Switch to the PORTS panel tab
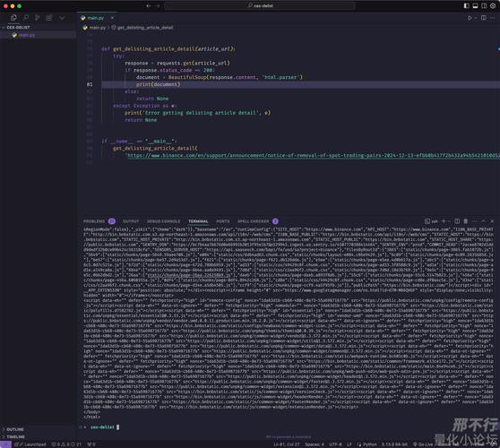500x448 pixels. point(223,221)
